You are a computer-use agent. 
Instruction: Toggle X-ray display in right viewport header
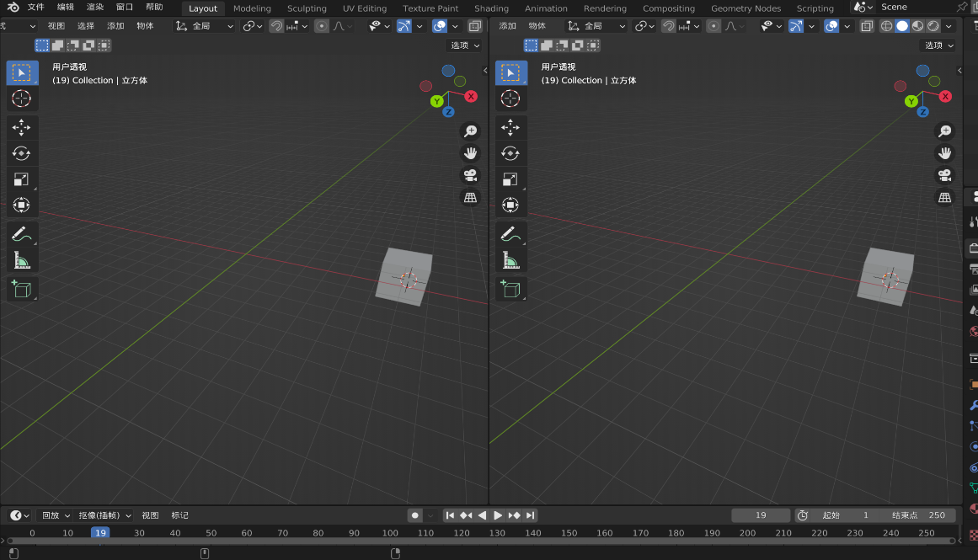click(867, 26)
